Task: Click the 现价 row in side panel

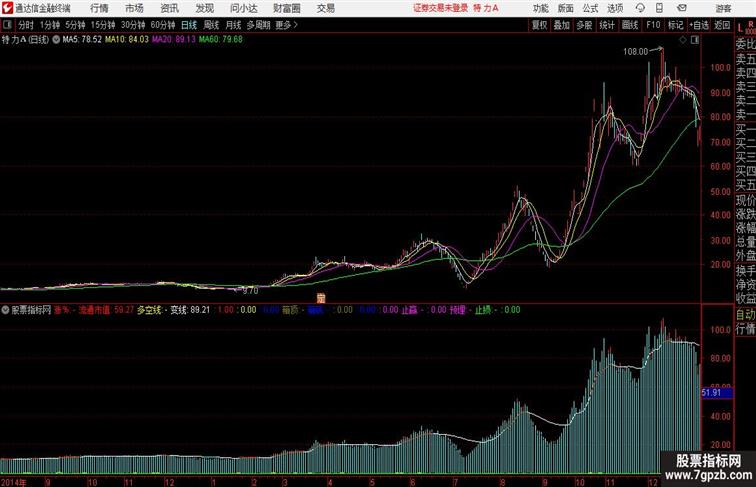Action: pyautogui.click(x=745, y=200)
